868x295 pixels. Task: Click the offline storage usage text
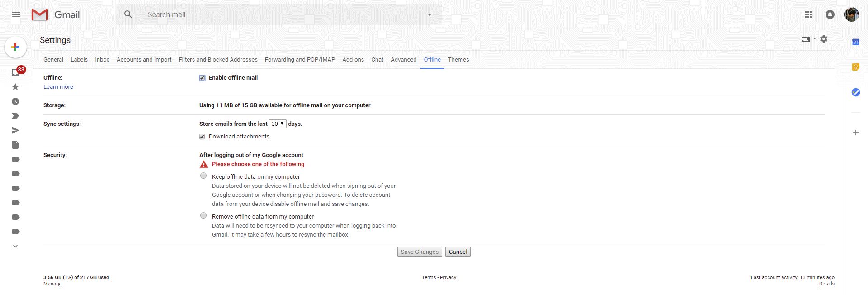[285, 105]
